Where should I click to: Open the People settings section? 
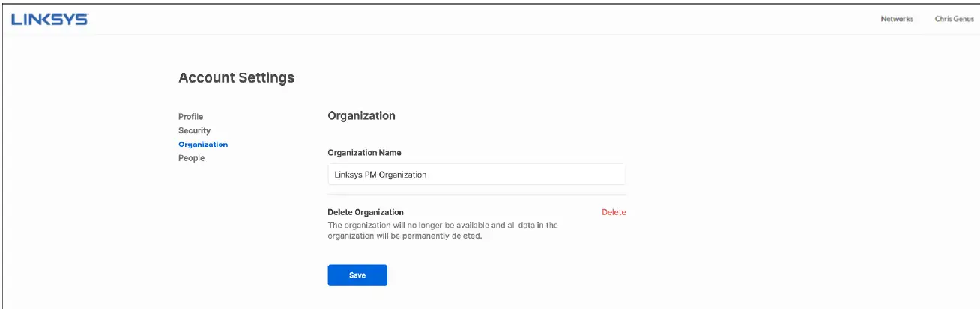[x=191, y=158]
